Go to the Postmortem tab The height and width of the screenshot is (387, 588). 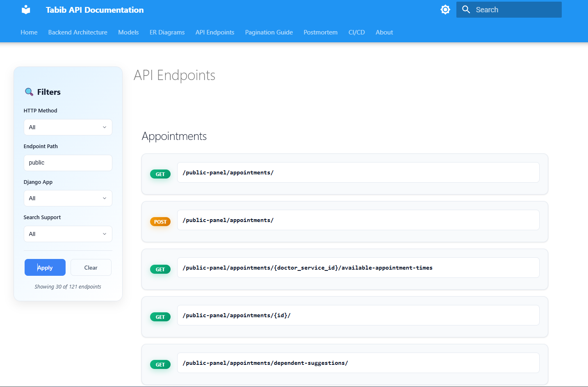click(321, 32)
